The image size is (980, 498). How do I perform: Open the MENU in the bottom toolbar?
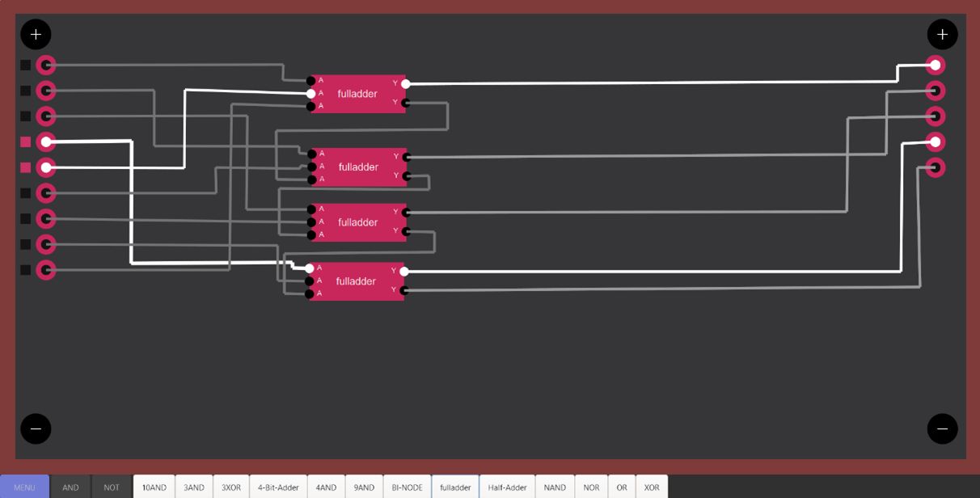pos(24,487)
